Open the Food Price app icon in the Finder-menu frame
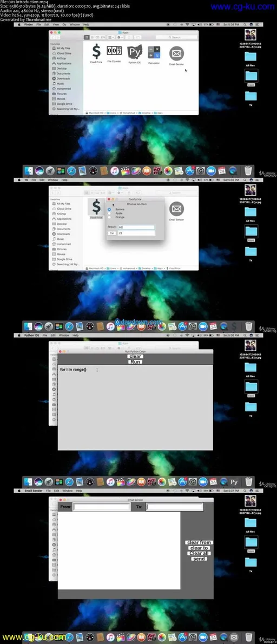The image size is (277, 644). coord(96,52)
